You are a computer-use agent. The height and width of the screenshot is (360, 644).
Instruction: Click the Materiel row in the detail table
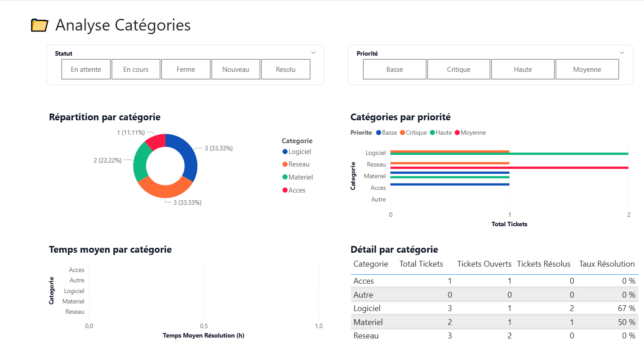tap(368, 322)
